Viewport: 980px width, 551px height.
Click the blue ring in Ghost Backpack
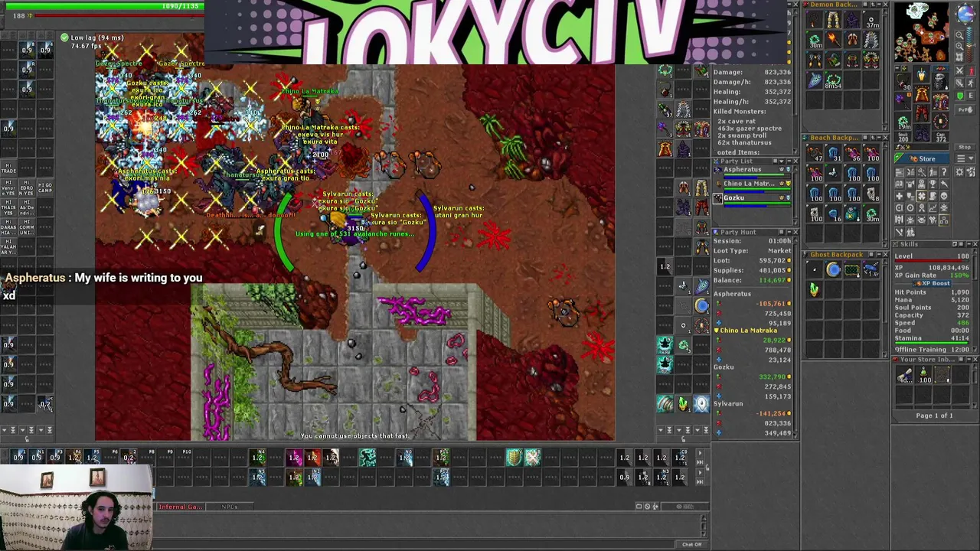pos(833,269)
